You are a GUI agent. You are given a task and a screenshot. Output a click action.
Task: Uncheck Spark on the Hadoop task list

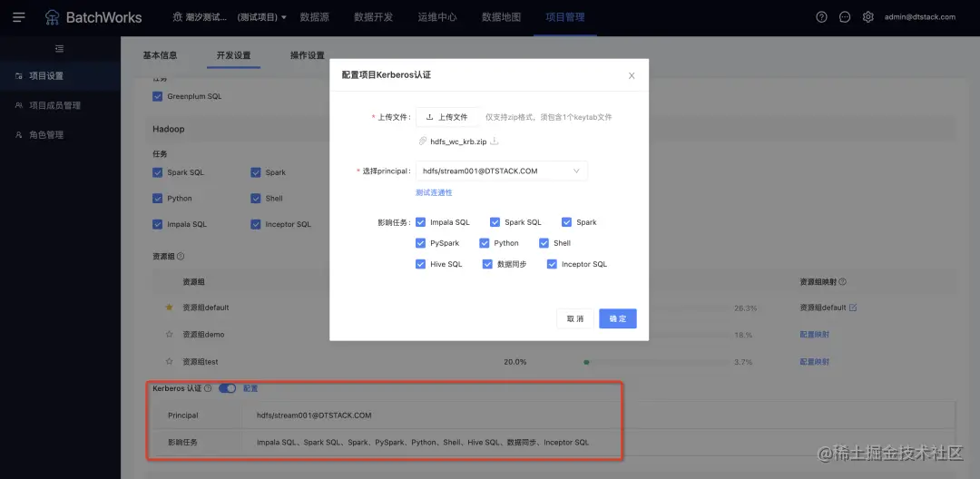256,172
